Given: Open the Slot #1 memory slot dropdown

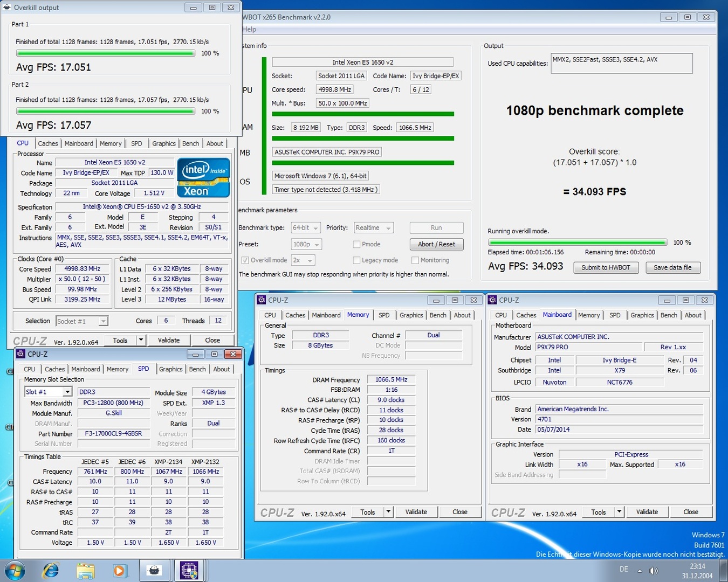Looking at the screenshot, I should 48,392.
